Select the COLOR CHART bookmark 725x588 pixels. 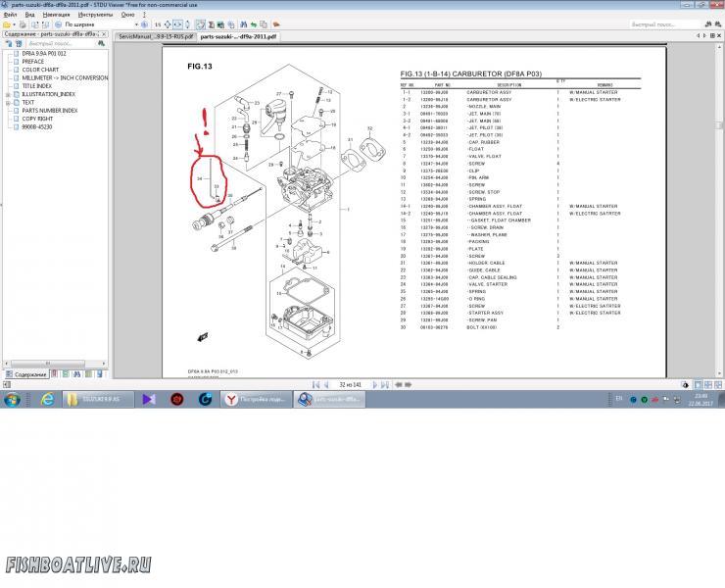[x=40, y=70]
